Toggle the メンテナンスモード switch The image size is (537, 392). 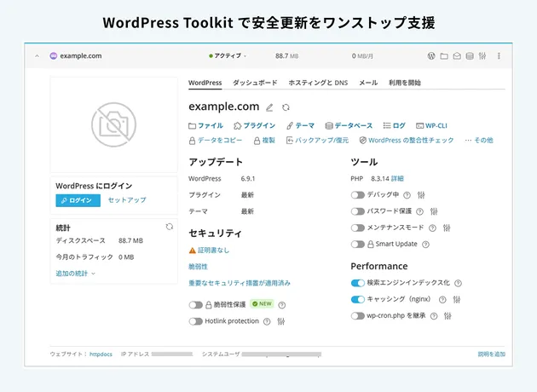coord(358,228)
